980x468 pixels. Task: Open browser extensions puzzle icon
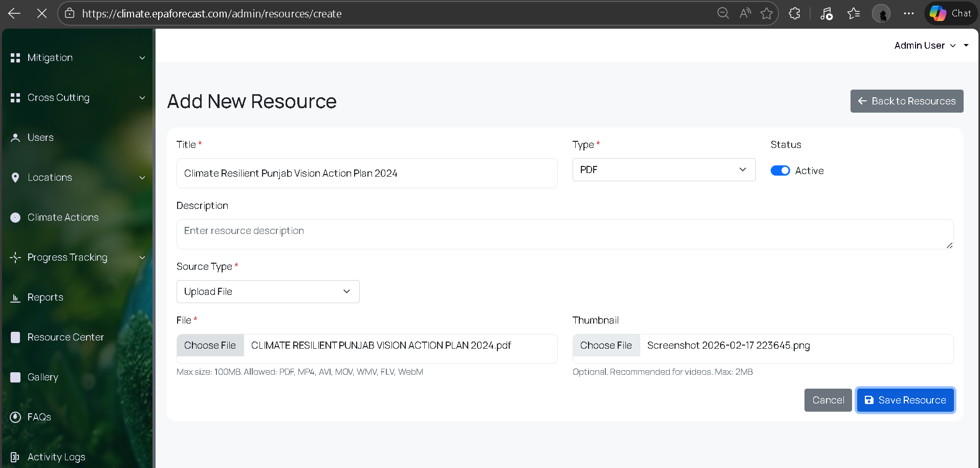click(x=794, y=14)
